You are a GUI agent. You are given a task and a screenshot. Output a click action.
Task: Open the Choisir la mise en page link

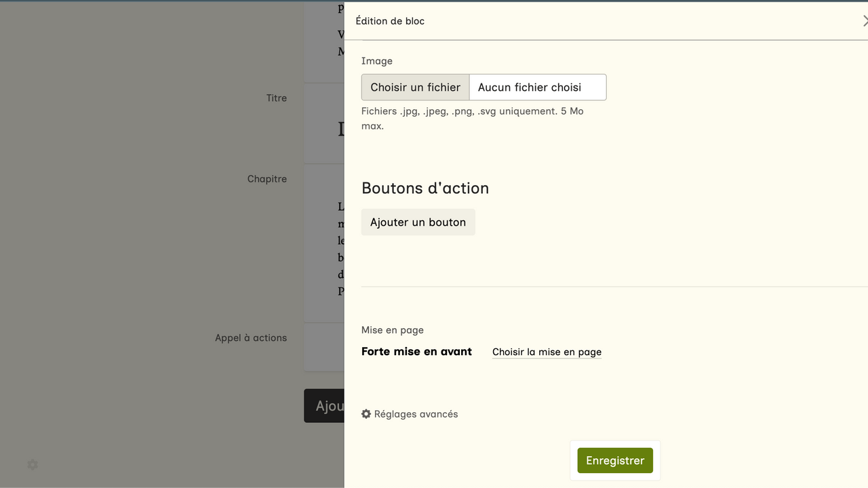547,352
